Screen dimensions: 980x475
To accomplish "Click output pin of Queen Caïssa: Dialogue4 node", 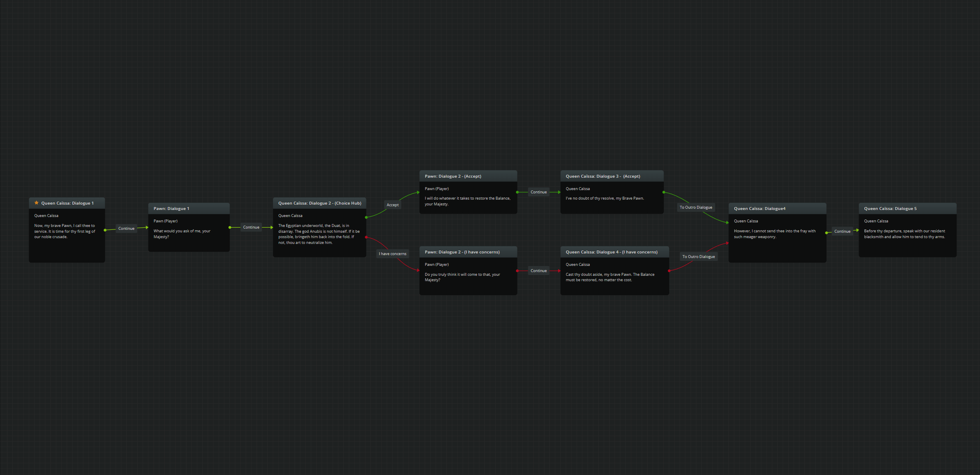I will coord(826,233).
